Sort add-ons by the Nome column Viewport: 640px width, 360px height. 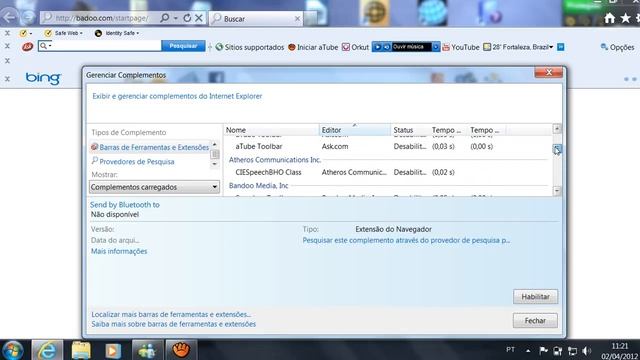(x=271, y=130)
